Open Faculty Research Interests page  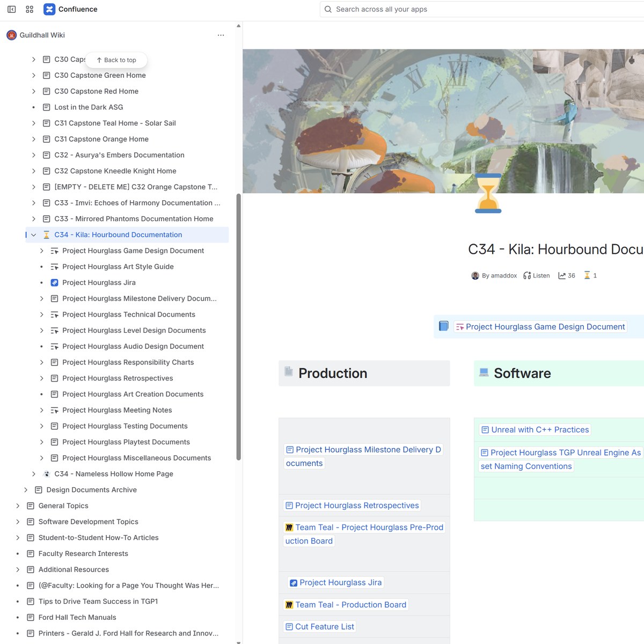(83, 554)
